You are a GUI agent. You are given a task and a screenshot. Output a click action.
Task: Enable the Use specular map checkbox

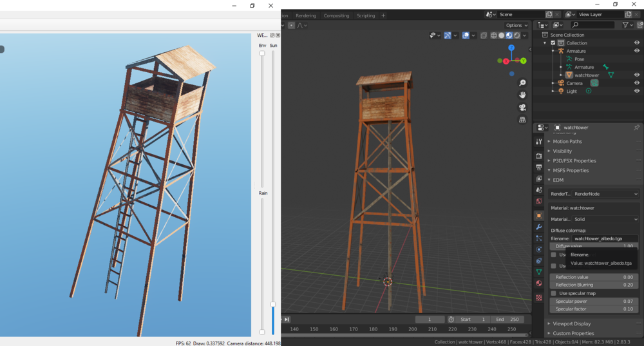[x=553, y=293]
